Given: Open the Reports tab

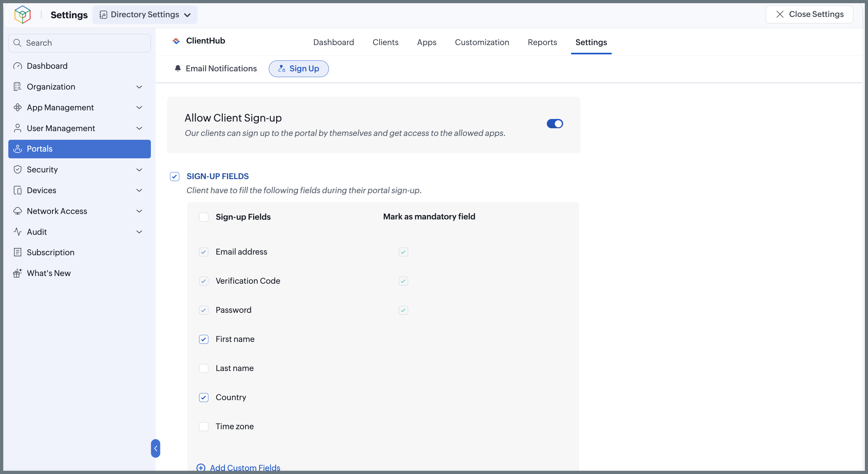Looking at the screenshot, I should [542, 42].
